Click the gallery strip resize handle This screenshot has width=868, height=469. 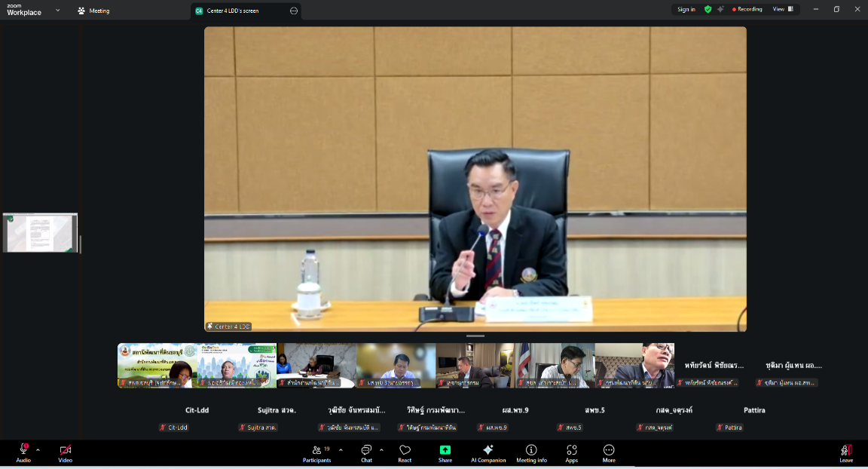click(475, 336)
